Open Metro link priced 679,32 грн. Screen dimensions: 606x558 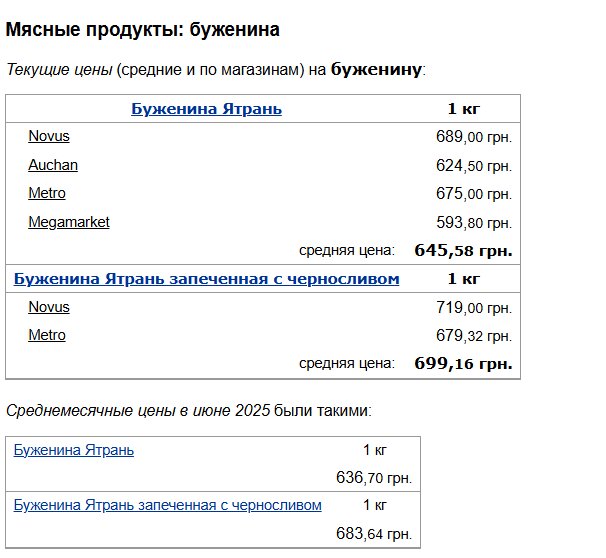coord(47,335)
